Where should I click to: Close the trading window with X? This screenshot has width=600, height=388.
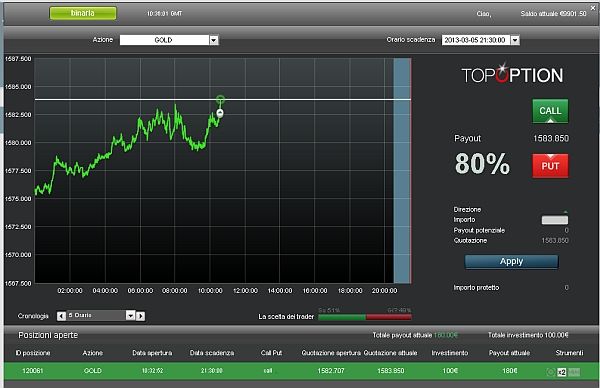[593, 7]
